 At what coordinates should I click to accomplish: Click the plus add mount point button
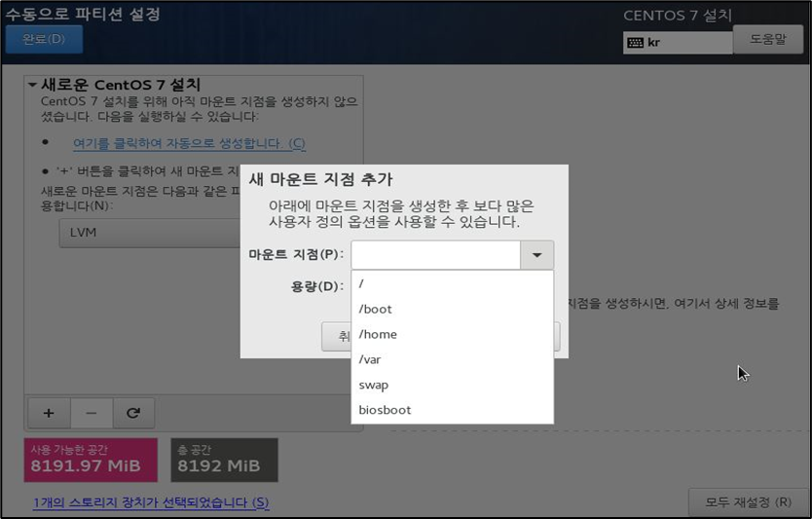click(x=49, y=413)
